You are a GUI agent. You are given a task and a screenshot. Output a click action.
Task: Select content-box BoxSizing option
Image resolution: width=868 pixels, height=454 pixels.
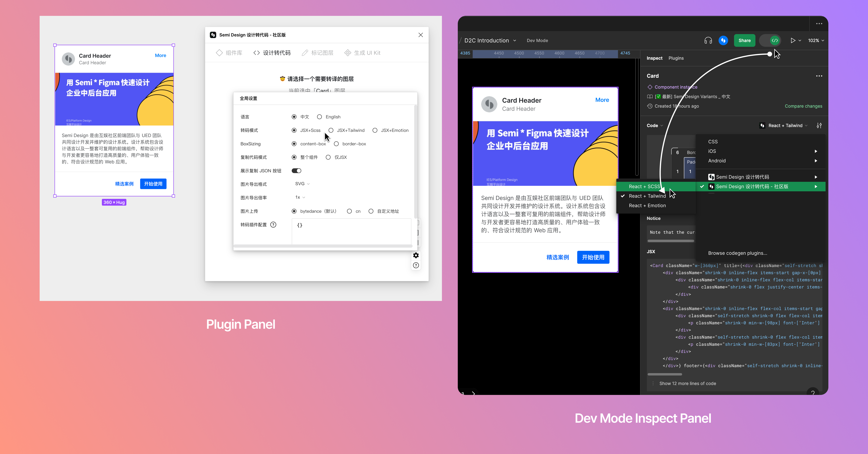pyautogui.click(x=294, y=144)
